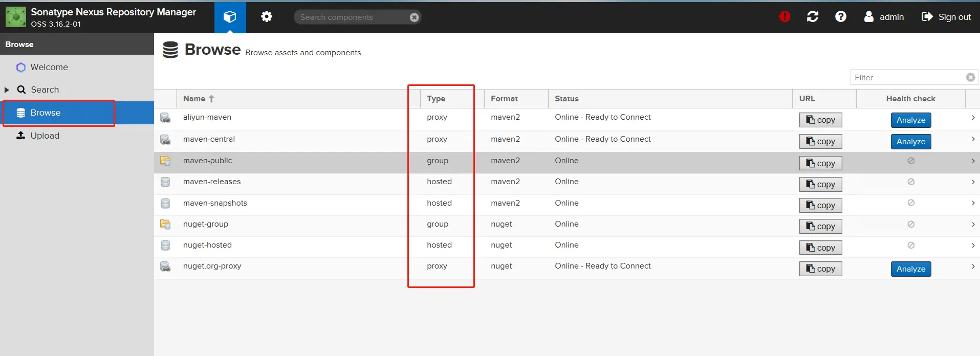Open the help question mark icon
Viewport: 980px width, 356px height.
point(840,17)
